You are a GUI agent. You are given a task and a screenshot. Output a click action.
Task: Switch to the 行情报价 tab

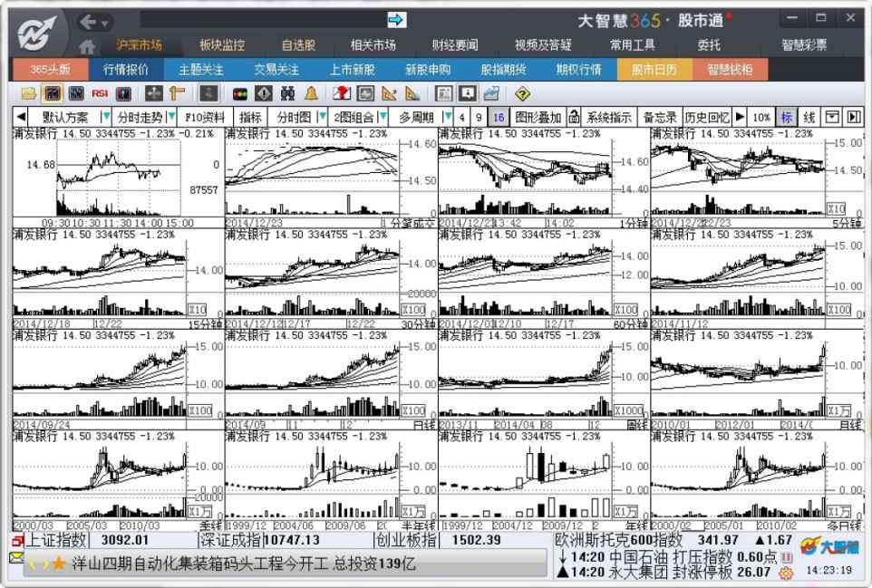point(126,70)
